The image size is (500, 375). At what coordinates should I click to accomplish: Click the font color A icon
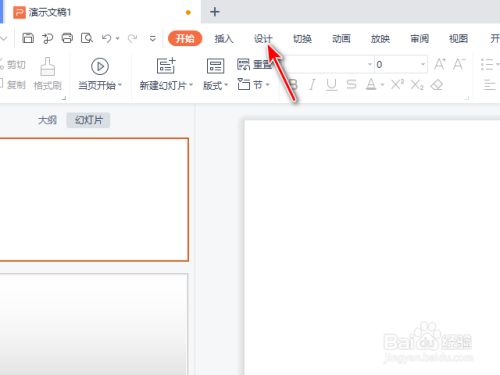(371, 85)
